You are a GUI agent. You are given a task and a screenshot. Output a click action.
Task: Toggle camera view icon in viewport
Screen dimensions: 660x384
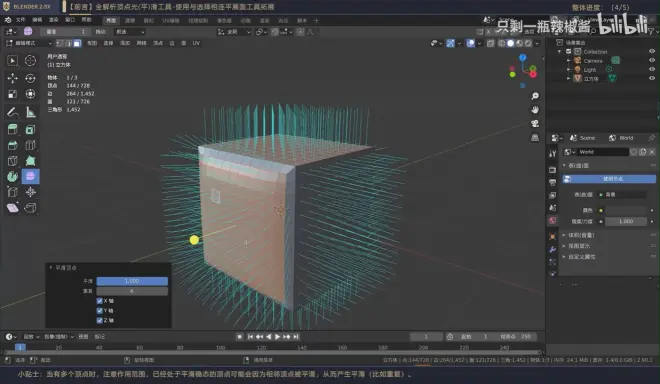pos(535,123)
